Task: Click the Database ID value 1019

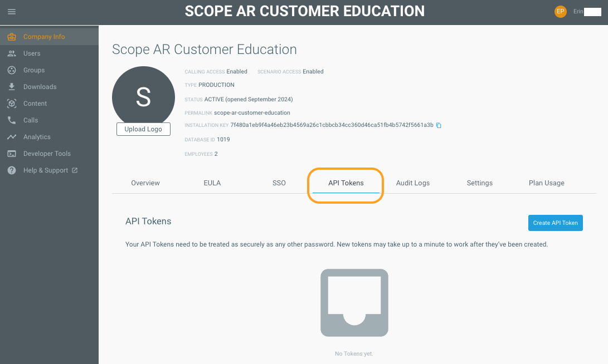Action: (x=223, y=139)
